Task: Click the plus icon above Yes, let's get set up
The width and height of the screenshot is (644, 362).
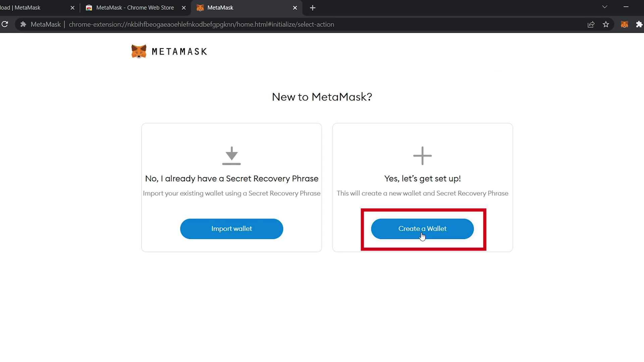Action: click(x=422, y=156)
